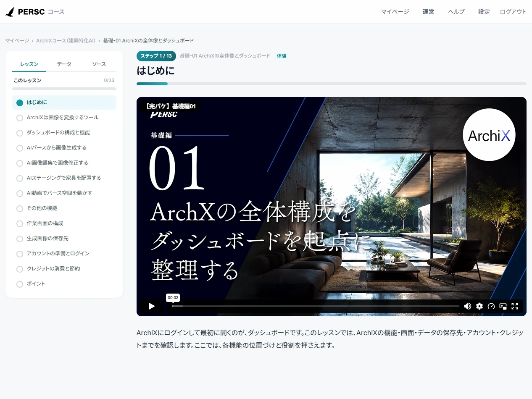The width and height of the screenshot is (532, 399).
Task: Click the lesson step progress bar
Action: coord(332,84)
